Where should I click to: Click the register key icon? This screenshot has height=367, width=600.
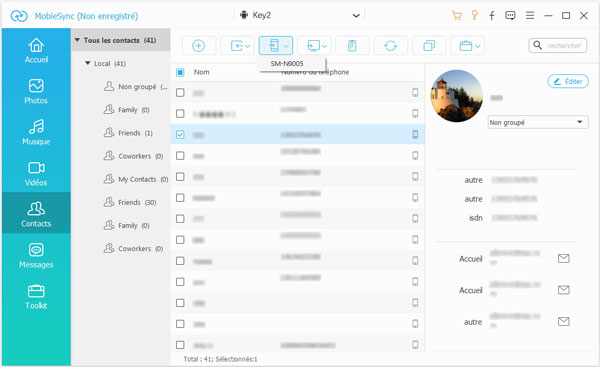[x=474, y=15]
